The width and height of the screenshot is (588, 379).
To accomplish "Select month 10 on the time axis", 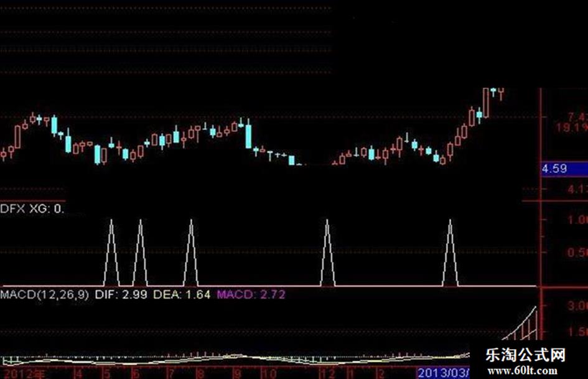I will coord(269,373).
